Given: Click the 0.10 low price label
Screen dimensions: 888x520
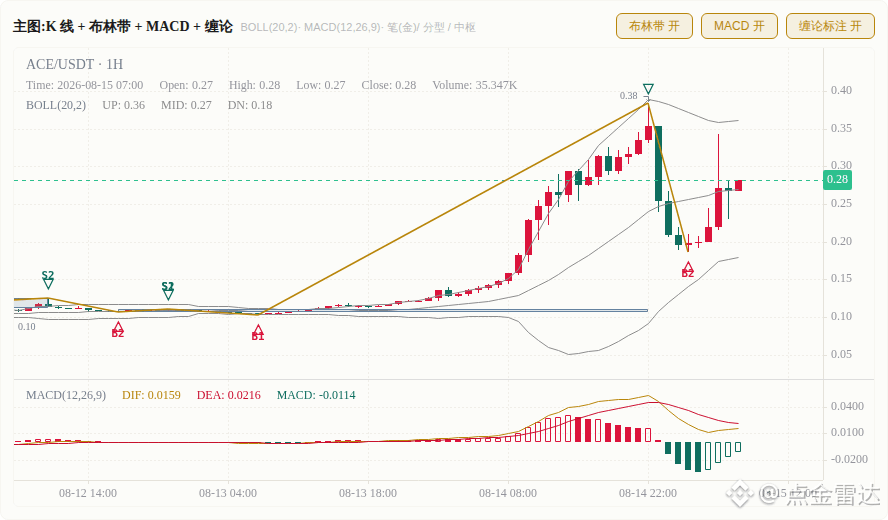Looking at the screenshot, I should pos(26,327).
